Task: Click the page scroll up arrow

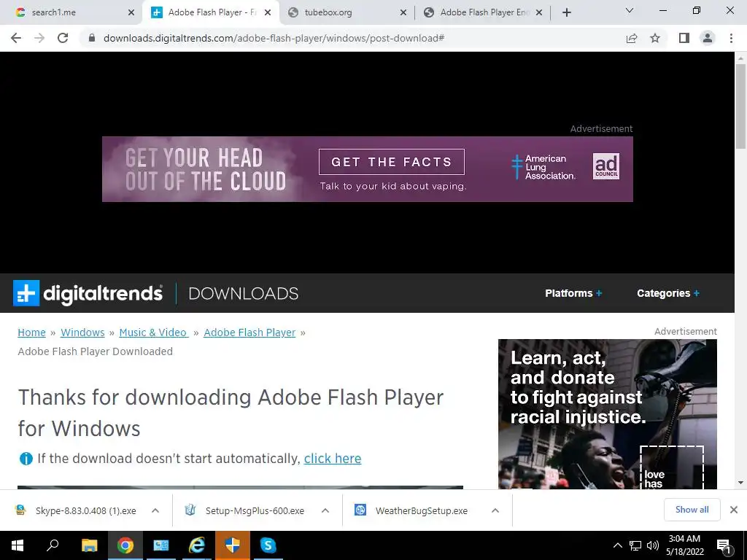Action: point(740,58)
